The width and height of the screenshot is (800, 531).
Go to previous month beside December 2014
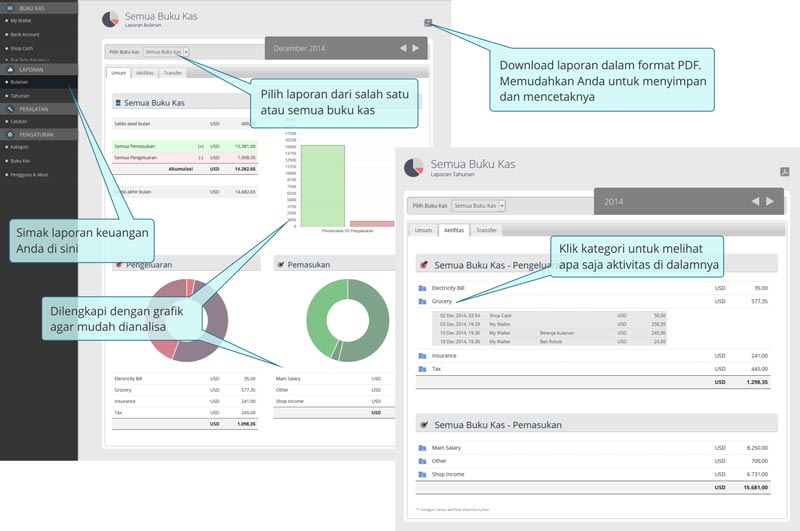click(403, 48)
